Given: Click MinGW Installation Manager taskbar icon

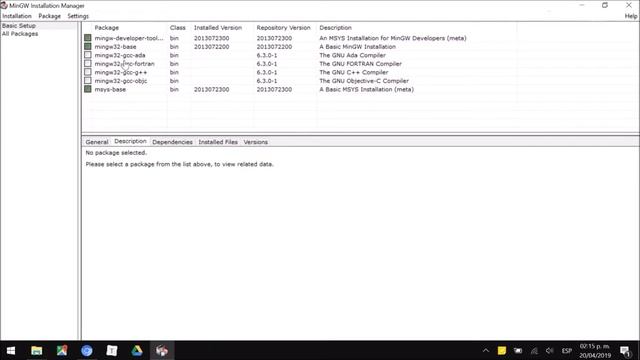Looking at the screenshot, I should [x=162, y=351].
